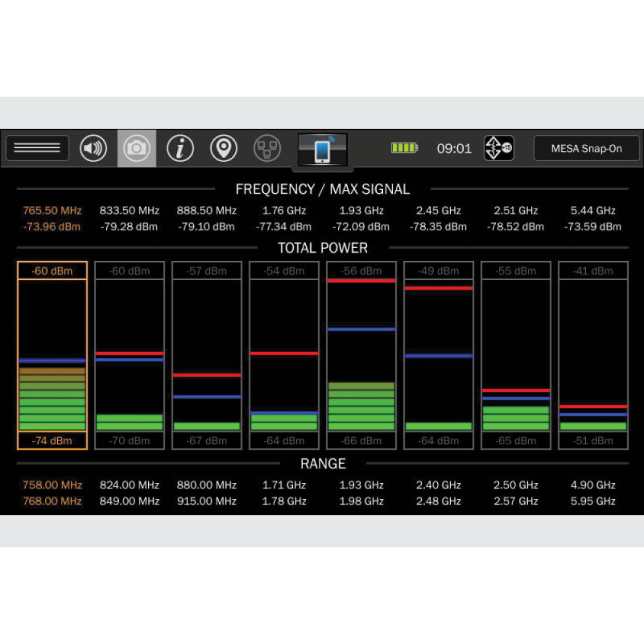The image size is (644, 644).
Task: Open the main menu hamburger button
Action: [37, 148]
